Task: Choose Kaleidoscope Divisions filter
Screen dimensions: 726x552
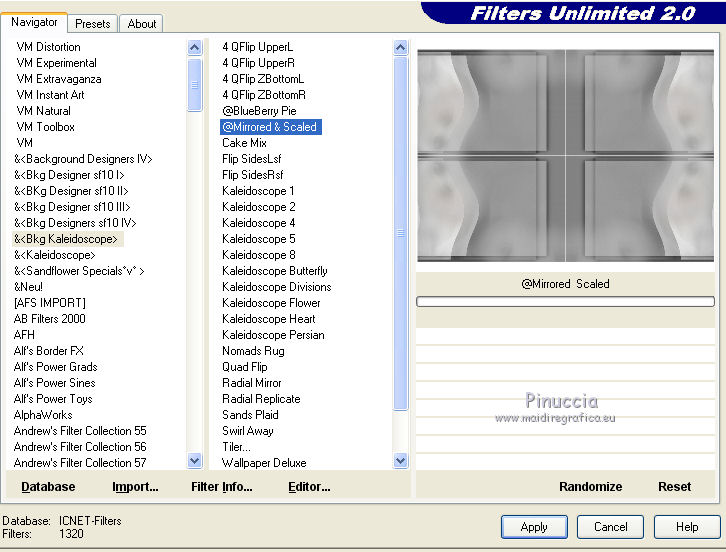Action: click(x=276, y=287)
